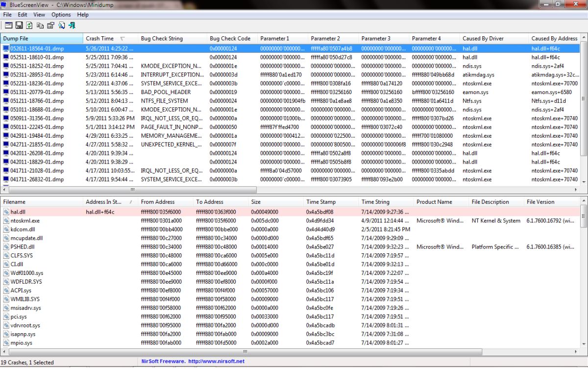Open the Options menu

tap(61, 15)
